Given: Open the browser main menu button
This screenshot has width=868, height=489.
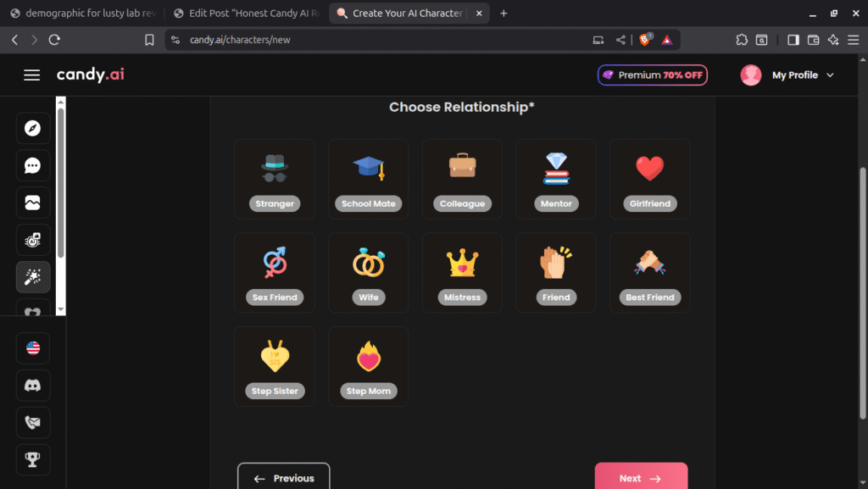Looking at the screenshot, I should [x=853, y=40].
